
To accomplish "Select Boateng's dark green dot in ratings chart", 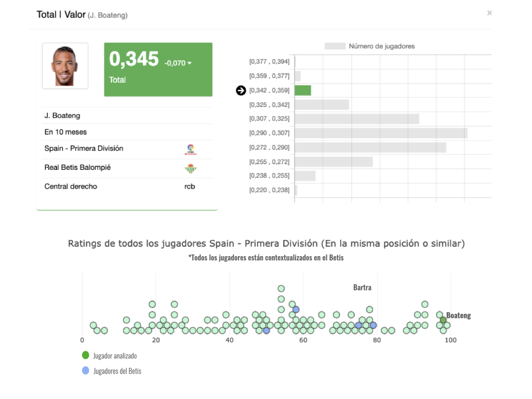I will coord(443,320).
